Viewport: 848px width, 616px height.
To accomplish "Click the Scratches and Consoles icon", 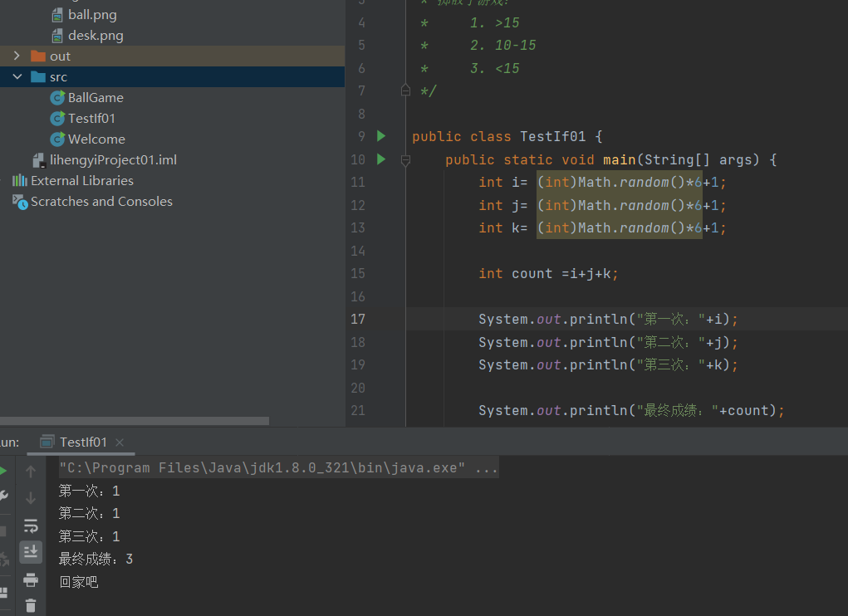I will [20, 202].
